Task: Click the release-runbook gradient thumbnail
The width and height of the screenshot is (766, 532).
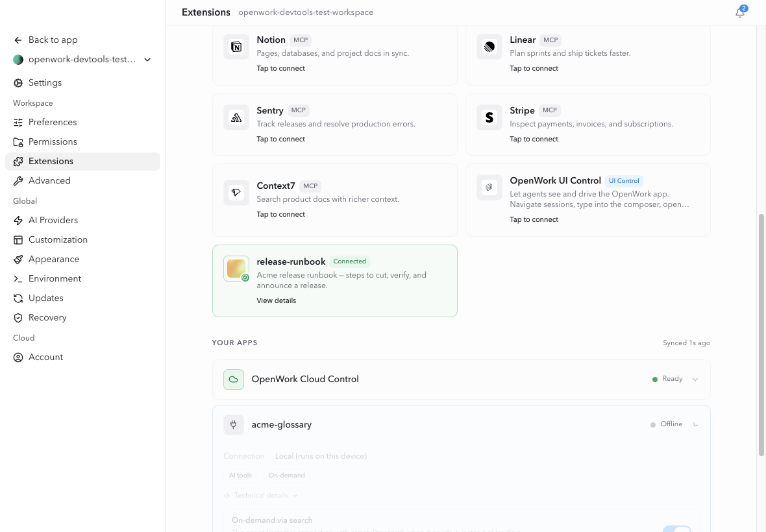Action: pyautogui.click(x=236, y=269)
